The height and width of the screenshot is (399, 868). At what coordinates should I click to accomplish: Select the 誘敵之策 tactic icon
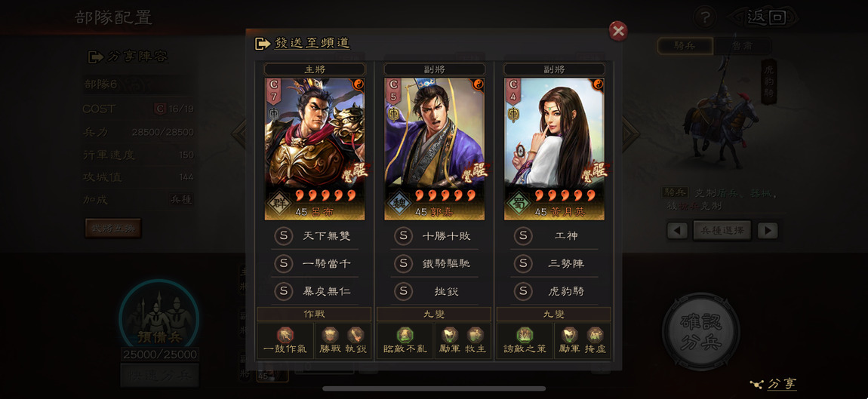point(525,336)
